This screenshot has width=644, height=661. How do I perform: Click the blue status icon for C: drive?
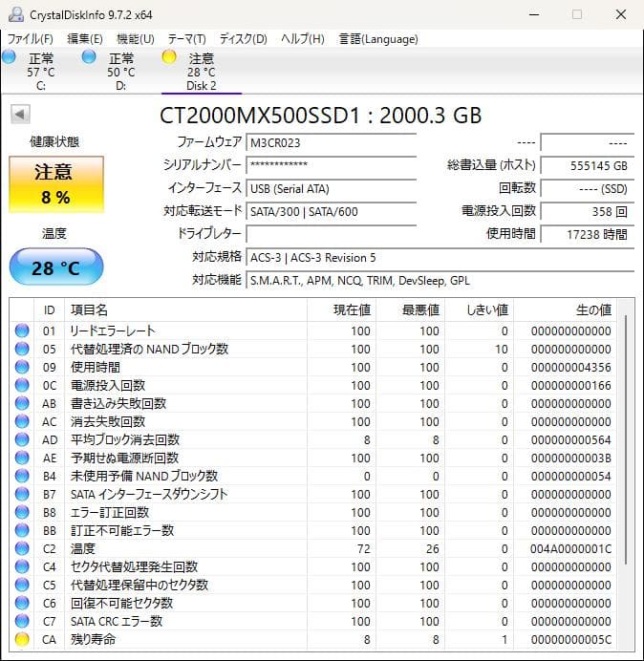pyautogui.click(x=9, y=57)
